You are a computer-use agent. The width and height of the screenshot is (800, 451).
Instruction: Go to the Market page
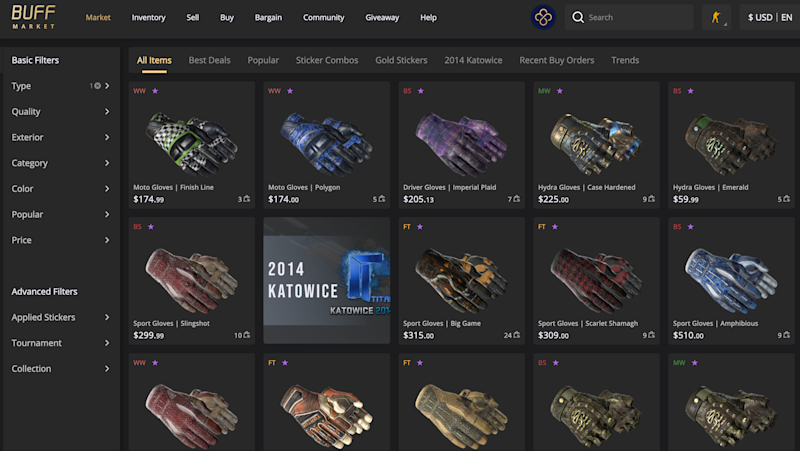click(x=98, y=17)
